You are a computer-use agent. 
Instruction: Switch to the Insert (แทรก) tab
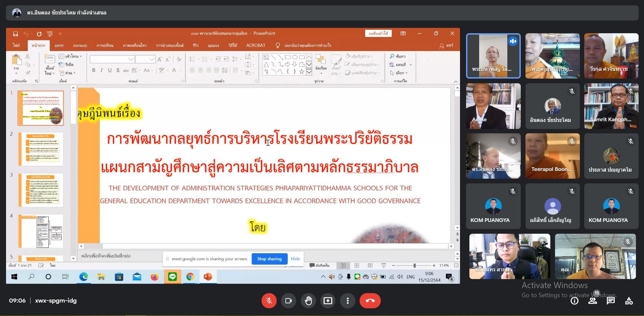click(x=59, y=45)
